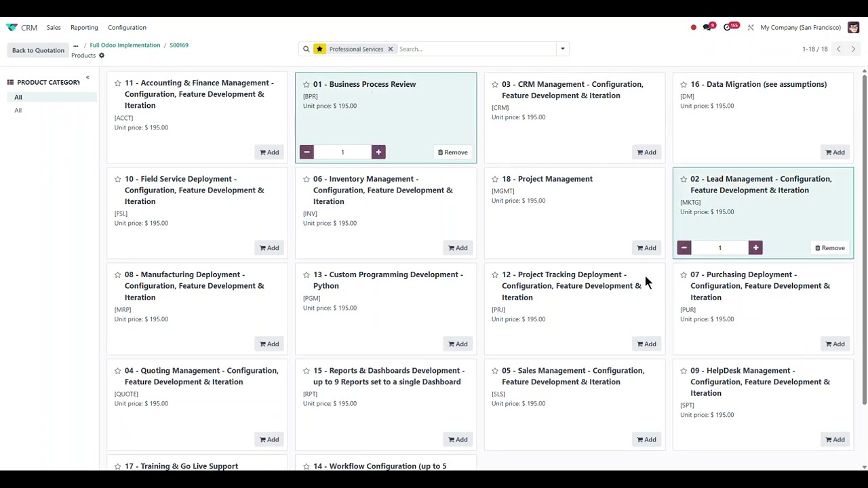This screenshot has height=488, width=868.
Task: Star 13 - Custom Programming Development
Action: (x=307, y=274)
